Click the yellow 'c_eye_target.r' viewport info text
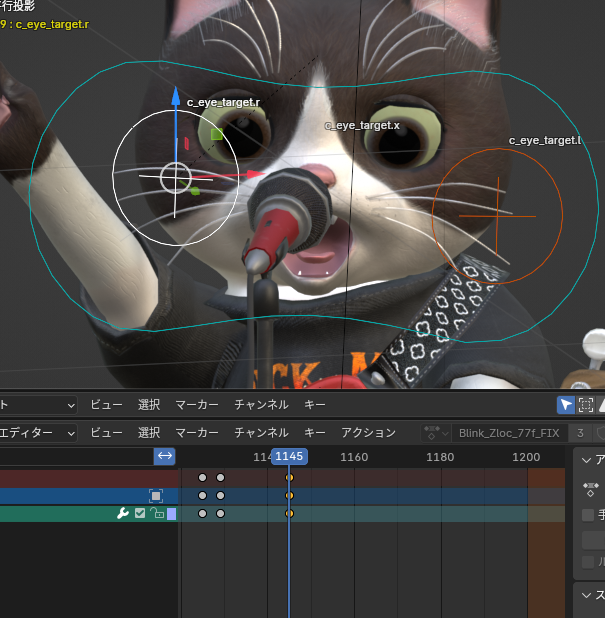605x618 pixels. [52, 24]
